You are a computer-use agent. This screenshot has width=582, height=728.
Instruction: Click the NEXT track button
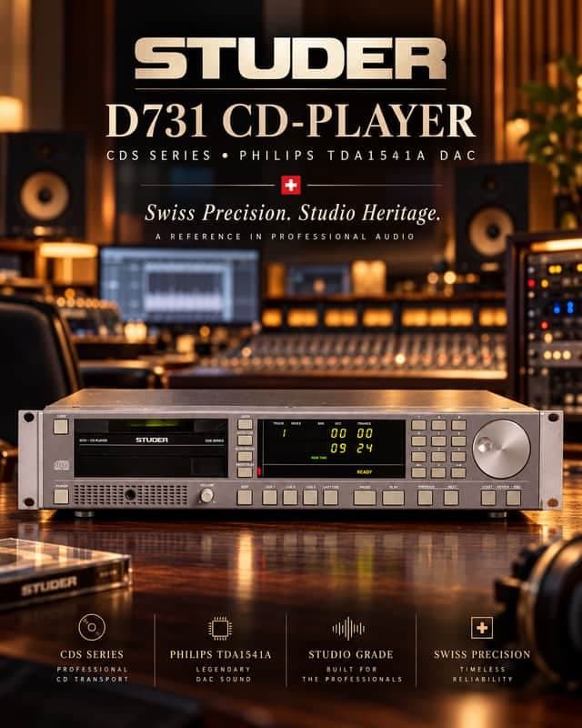tap(451, 498)
